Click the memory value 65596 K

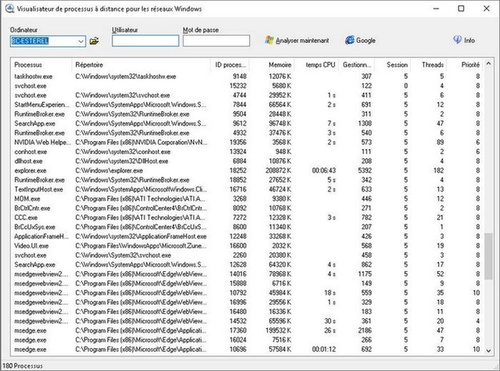(x=280, y=321)
